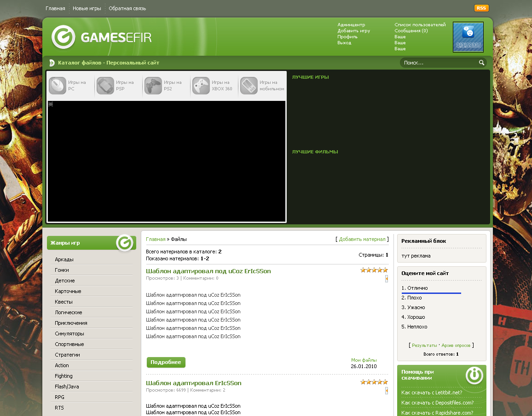Click the GAMESEFIR logo
The width and height of the screenshot is (532, 416).
(101, 38)
